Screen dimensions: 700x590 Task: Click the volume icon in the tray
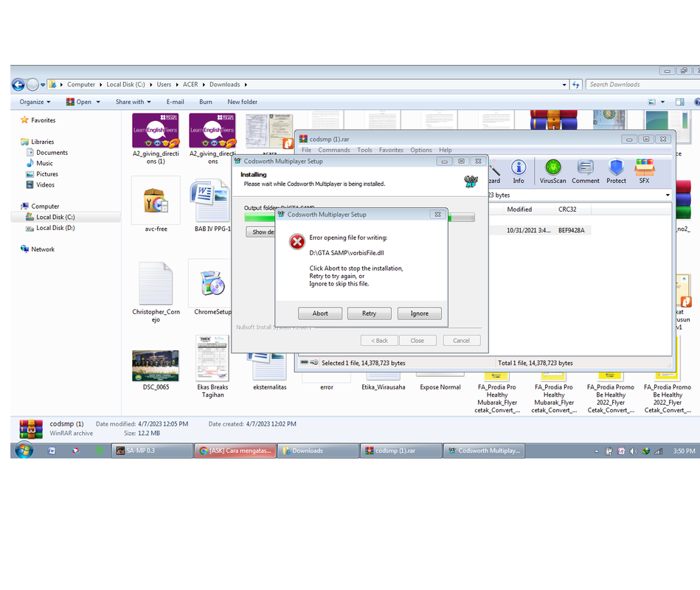633,451
